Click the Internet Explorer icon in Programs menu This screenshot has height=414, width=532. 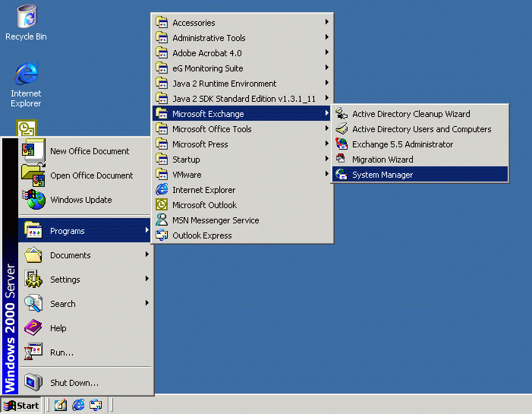[162, 189]
